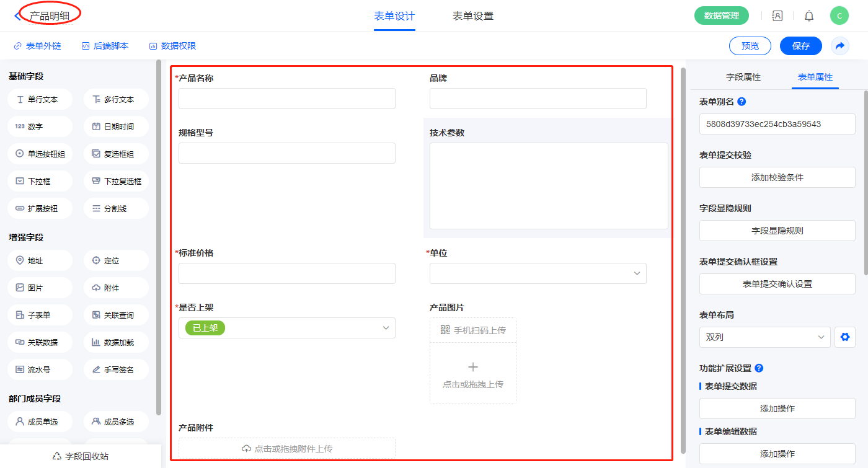This screenshot has height=468, width=868.
Task: Select the 手写签名 field component
Action: 116,369
